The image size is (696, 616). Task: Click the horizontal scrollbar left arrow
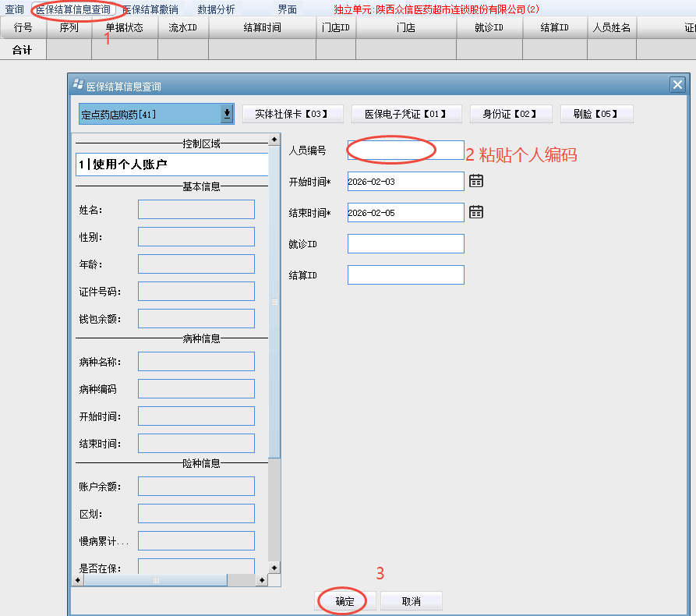click(77, 580)
